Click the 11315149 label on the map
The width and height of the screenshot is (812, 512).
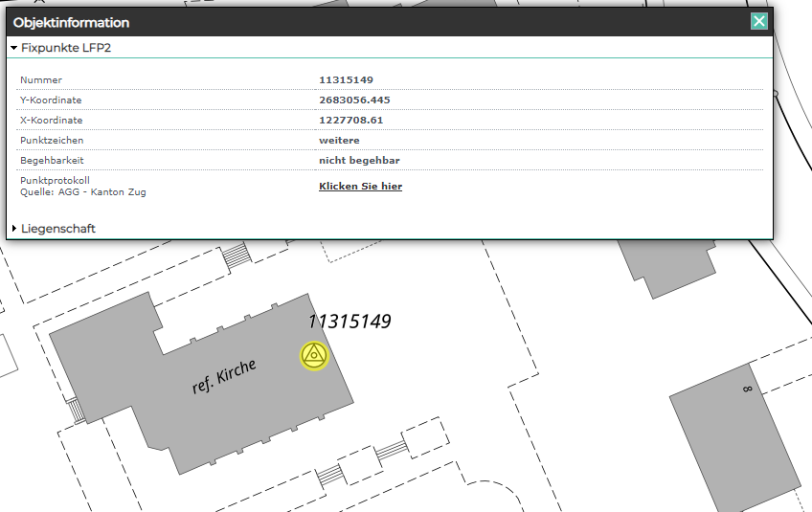coord(349,322)
